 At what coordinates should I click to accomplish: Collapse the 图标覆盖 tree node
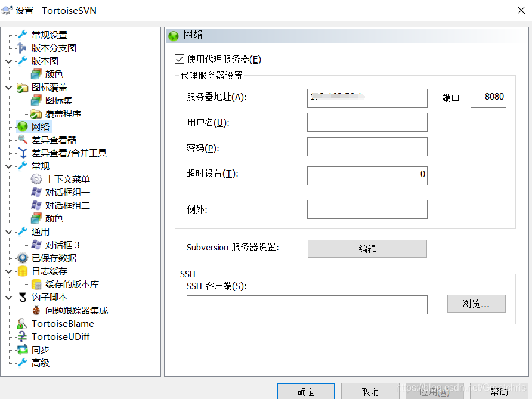(x=9, y=88)
